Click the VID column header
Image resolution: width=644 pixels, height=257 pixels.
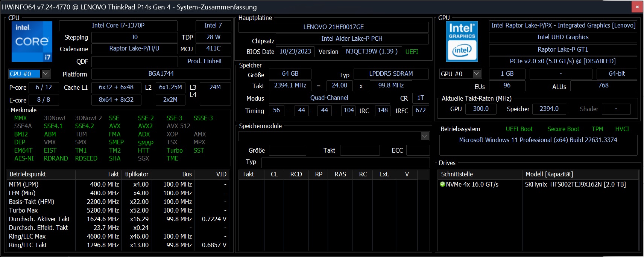pyautogui.click(x=212, y=174)
